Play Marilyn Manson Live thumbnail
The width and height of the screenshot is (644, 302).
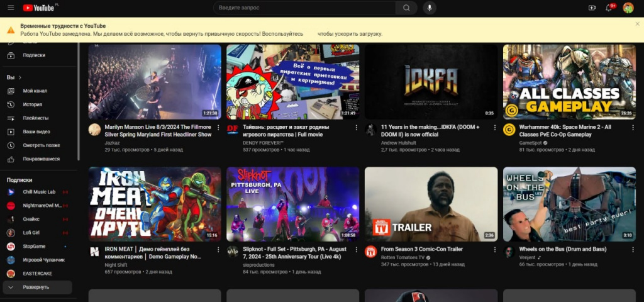point(155,82)
